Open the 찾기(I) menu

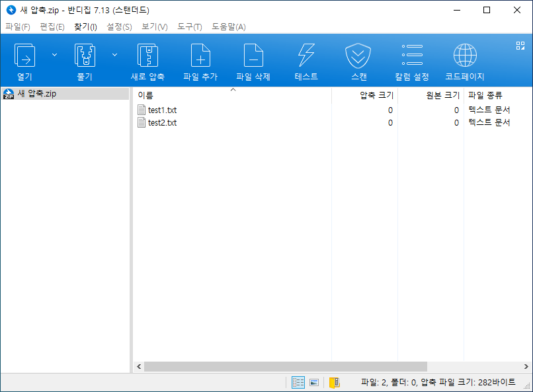[86, 26]
